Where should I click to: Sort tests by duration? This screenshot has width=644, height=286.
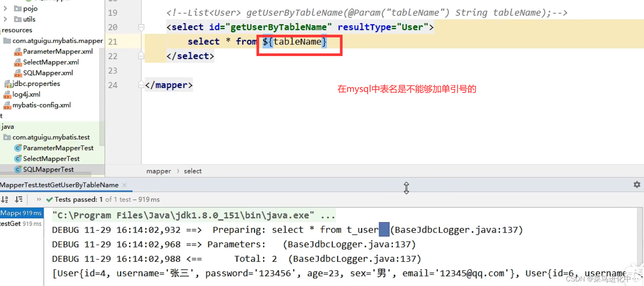point(19,199)
